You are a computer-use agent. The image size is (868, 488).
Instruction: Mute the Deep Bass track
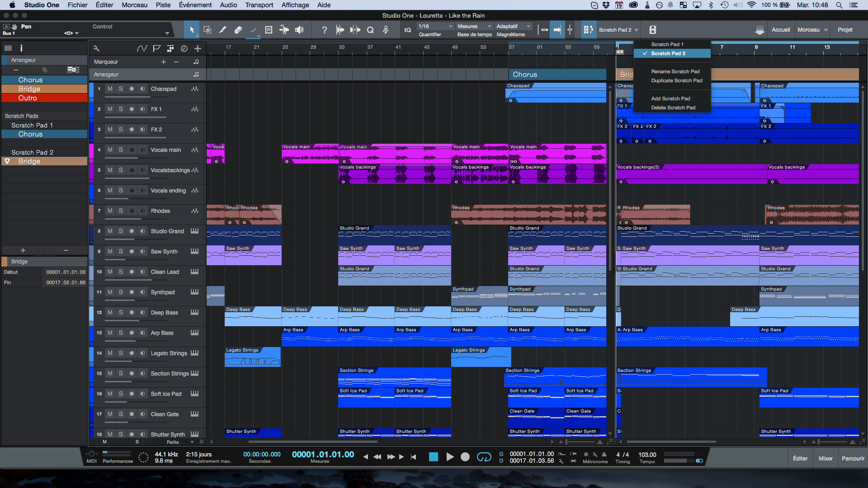click(110, 313)
